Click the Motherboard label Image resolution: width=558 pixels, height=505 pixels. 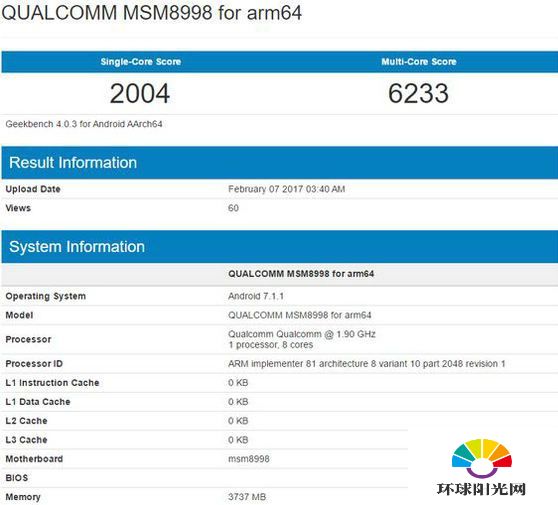[x=34, y=459]
